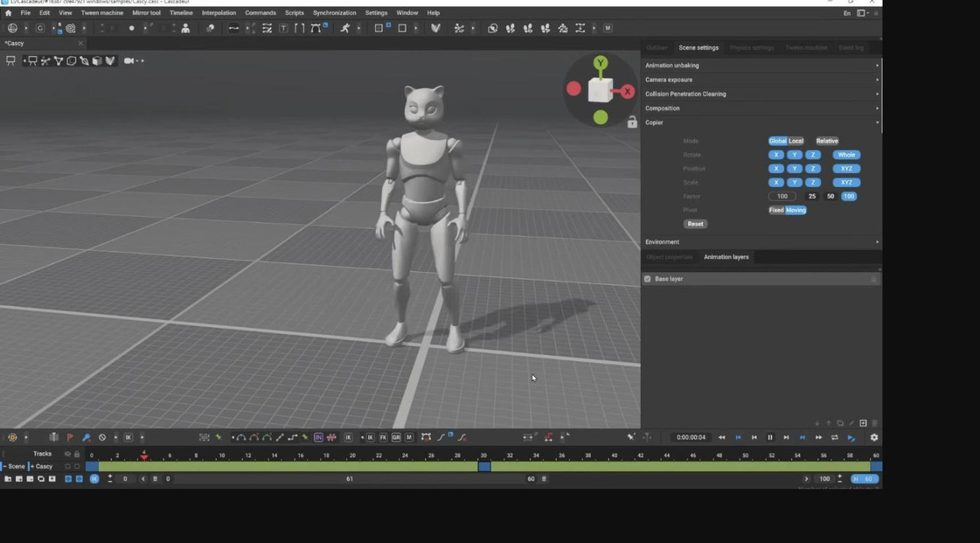Image resolution: width=980 pixels, height=543 pixels.
Task: Select the globe manipulator icon in top toolbar
Action: click(x=13, y=28)
